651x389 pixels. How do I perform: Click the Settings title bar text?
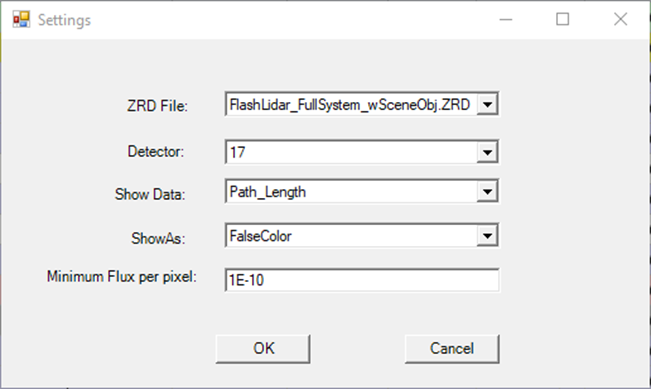click(64, 20)
